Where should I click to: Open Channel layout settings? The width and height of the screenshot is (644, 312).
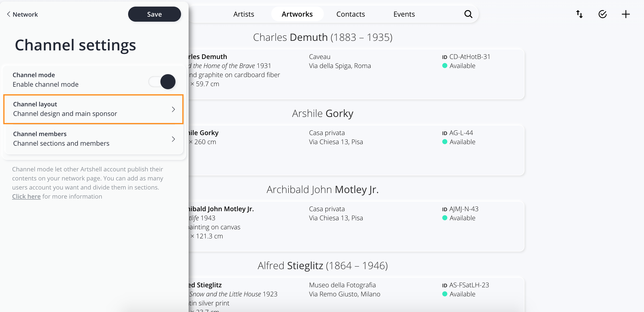(93, 109)
